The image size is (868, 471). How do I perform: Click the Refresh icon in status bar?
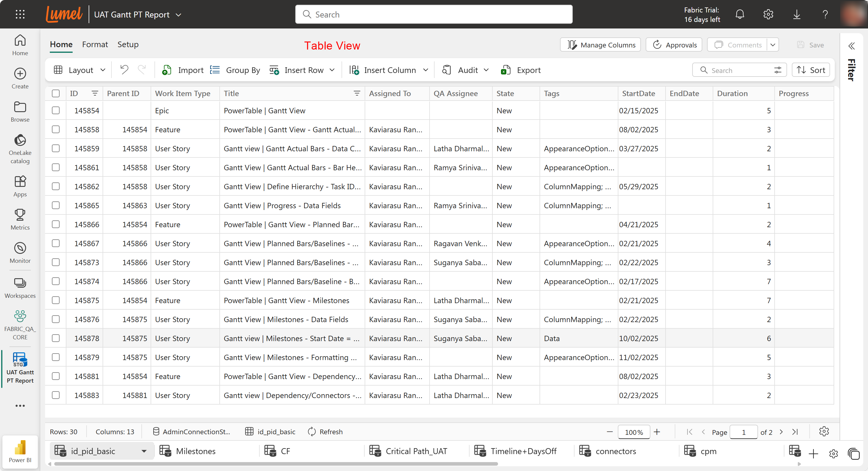(312, 432)
